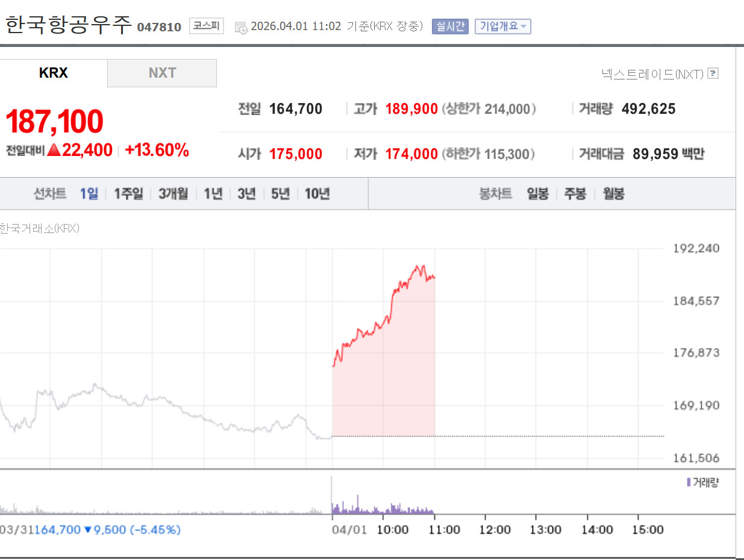Click y-axis label 184,557
Screen dimensions: 744x560
tap(696, 300)
